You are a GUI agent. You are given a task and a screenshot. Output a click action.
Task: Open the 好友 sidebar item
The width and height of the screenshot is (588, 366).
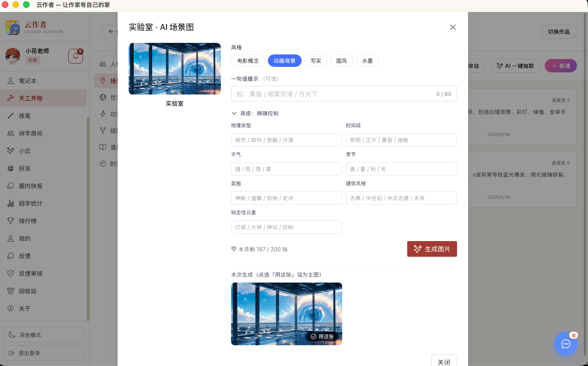[x=43, y=168]
